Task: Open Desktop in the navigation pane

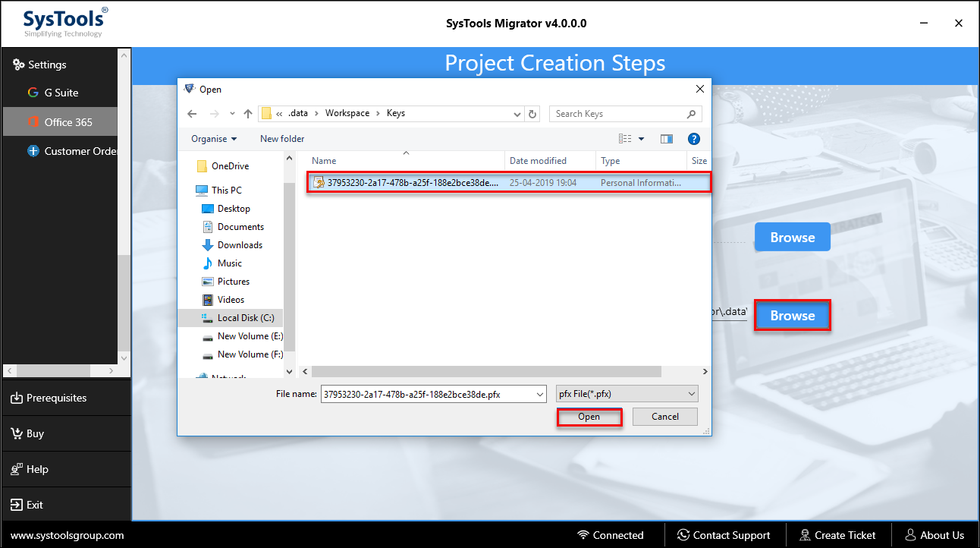Action: (x=234, y=209)
